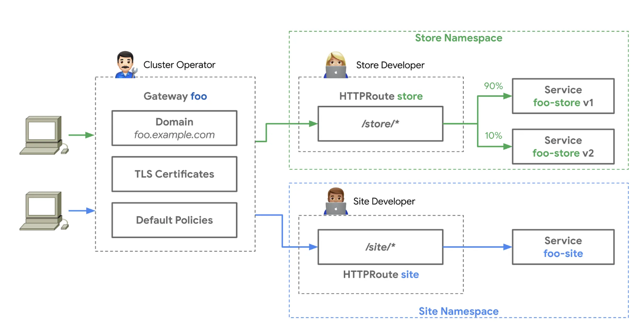Click the Service foo-site box
644x334 pixels.
(x=563, y=247)
